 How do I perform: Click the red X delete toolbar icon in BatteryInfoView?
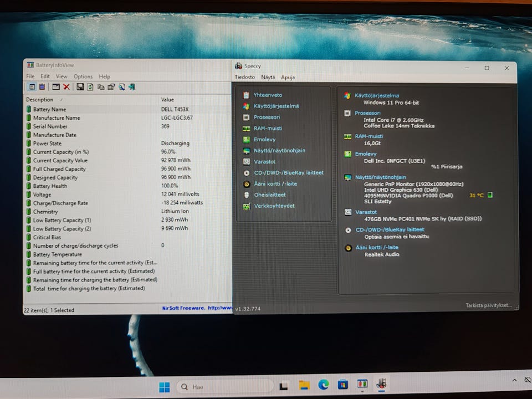[66, 87]
